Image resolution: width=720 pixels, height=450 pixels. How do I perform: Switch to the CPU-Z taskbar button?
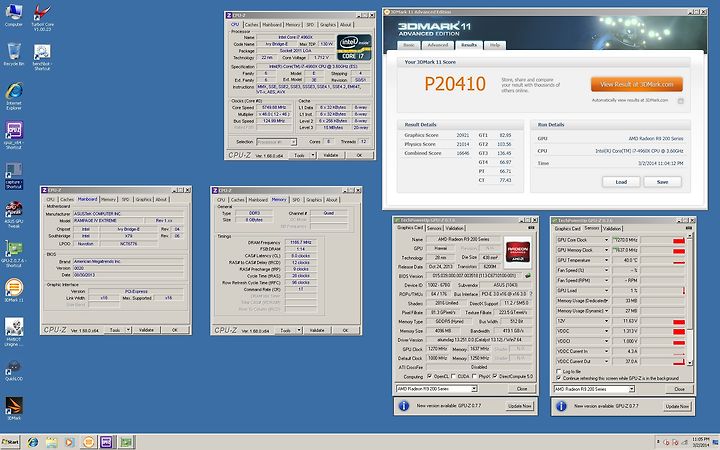click(x=107, y=442)
